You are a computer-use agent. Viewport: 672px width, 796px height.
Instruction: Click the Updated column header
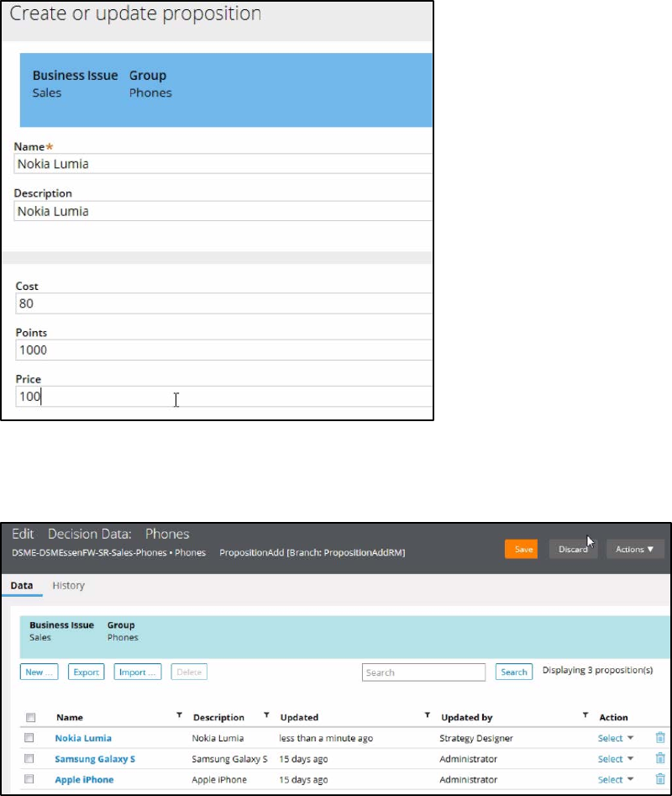coord(299,717)
